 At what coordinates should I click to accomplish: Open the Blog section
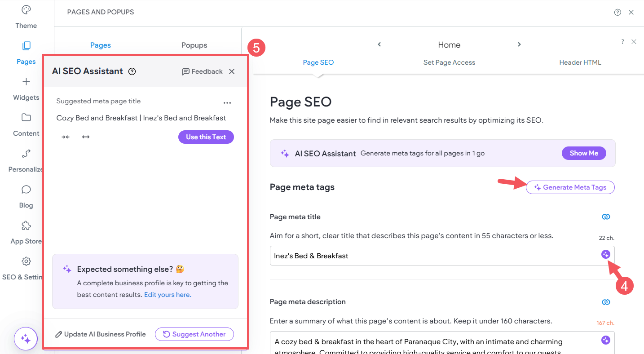26,196
